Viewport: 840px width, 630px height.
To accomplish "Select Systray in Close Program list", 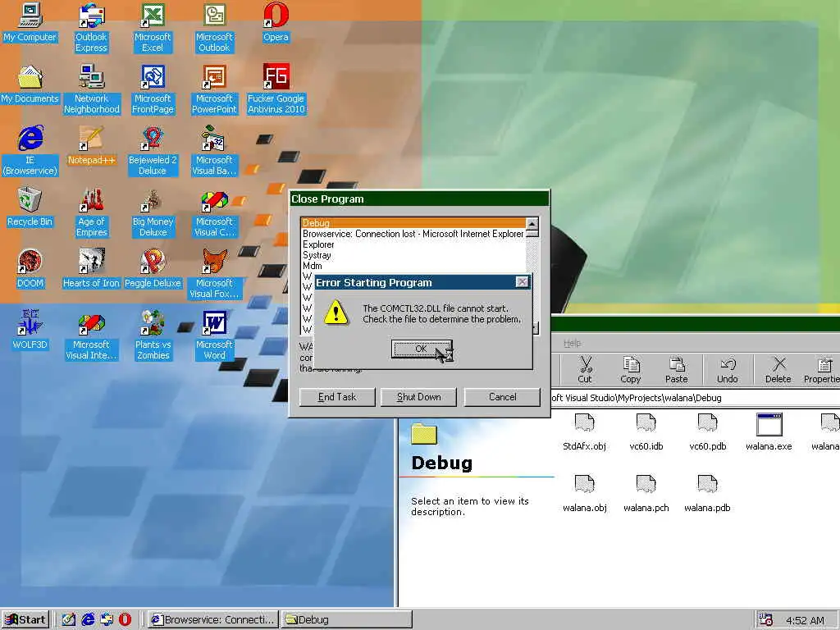I will point(413,255).
